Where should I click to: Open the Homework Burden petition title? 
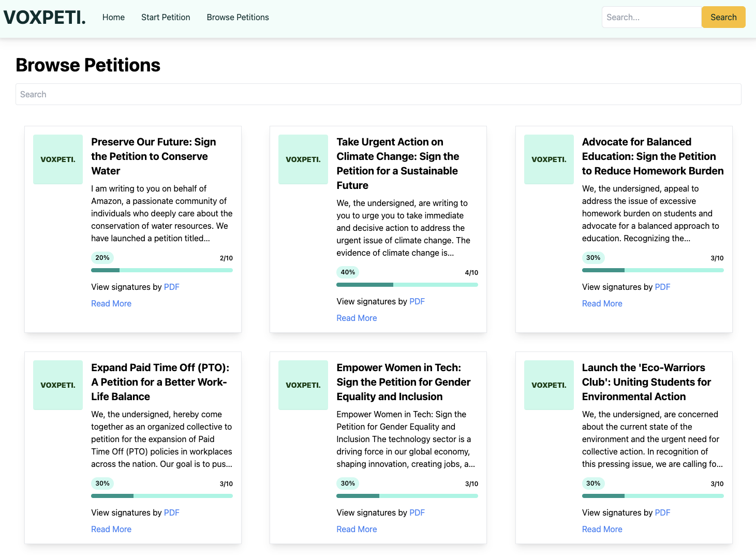pos(653,156)
